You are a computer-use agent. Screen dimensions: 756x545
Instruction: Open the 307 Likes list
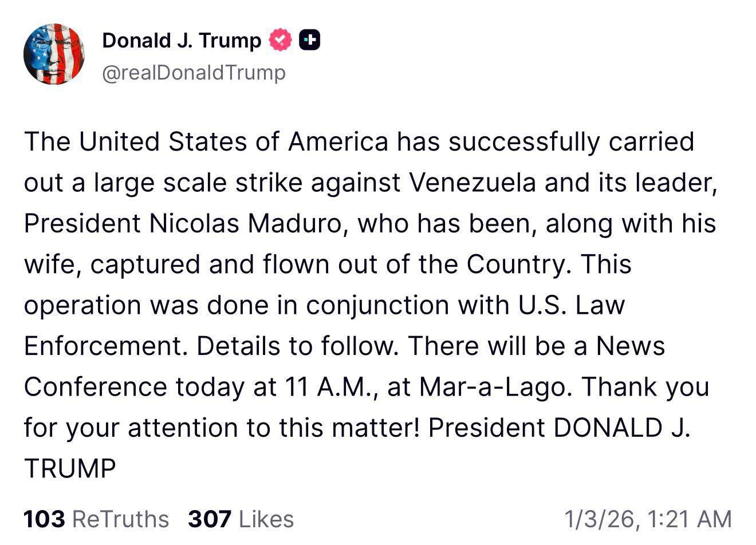pos(241,519)
